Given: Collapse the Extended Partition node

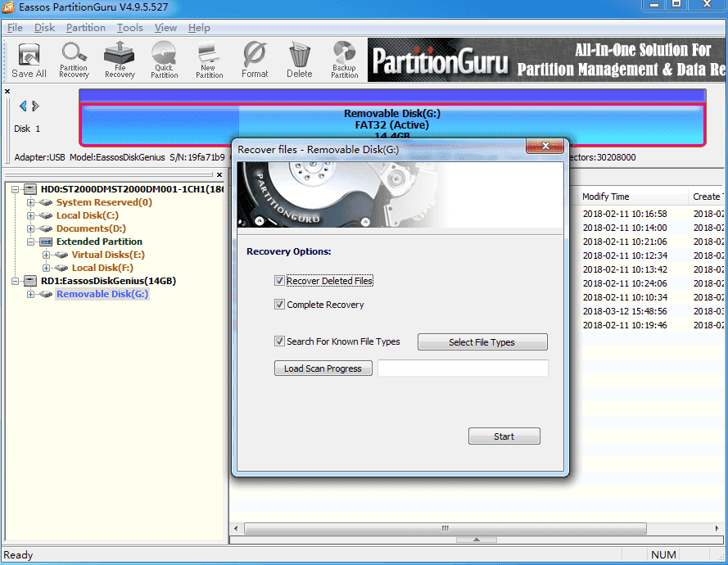Looking at the screenshot, I should 32,242.
